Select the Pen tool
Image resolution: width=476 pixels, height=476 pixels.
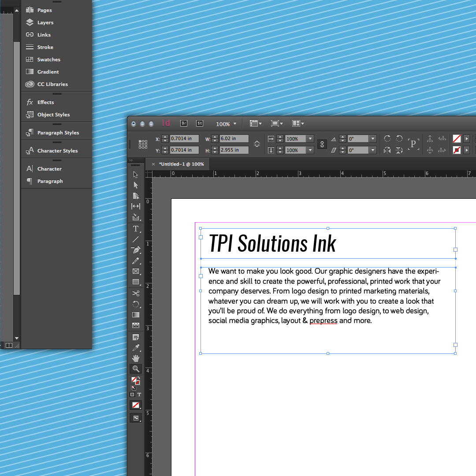pos(135,250)
